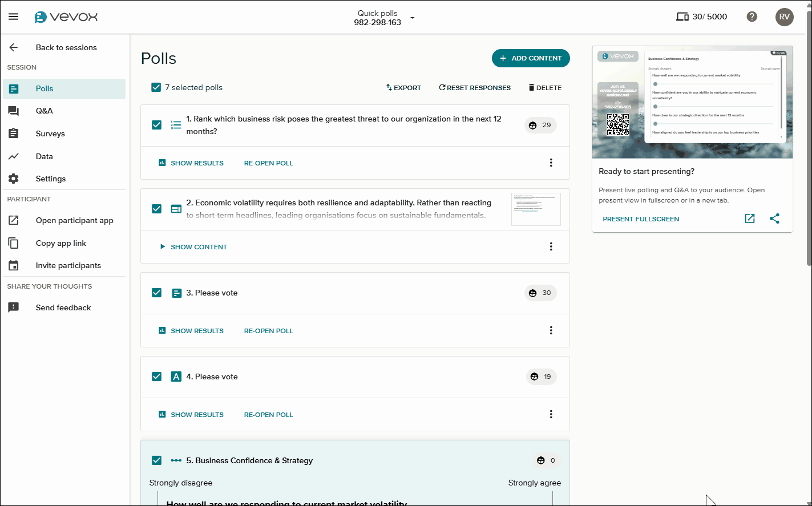Deselect poll 1 ranking question checkbox

pyautogui.click(x=157, y=125)
